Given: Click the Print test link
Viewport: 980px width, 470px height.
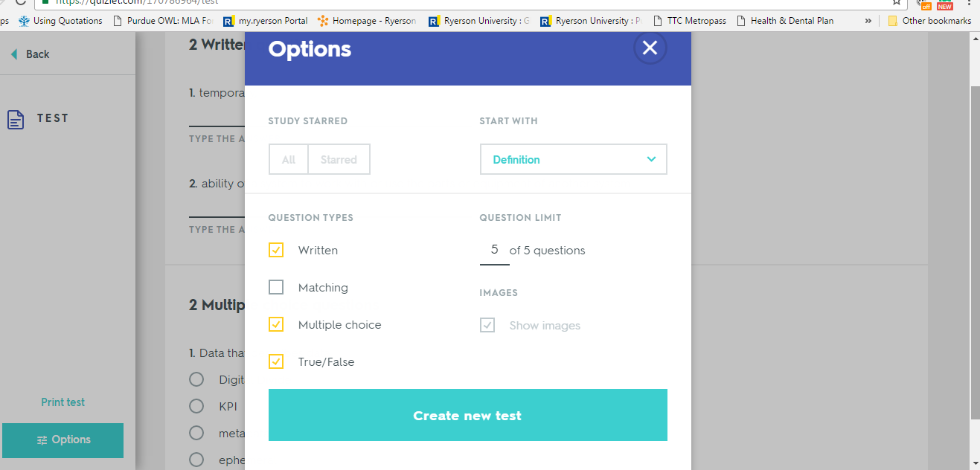Looking at the screenshot, I should click(63, 402).
